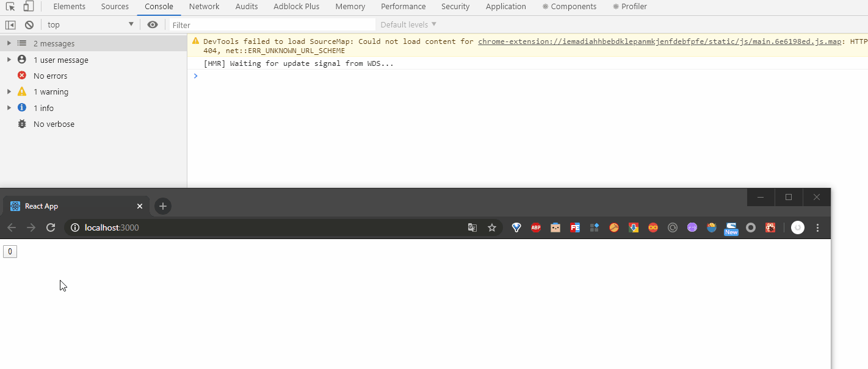The width and height of the screenshot is (868, 369).
Task: Open the pixel face extension icon
Action: pos(555,227)
